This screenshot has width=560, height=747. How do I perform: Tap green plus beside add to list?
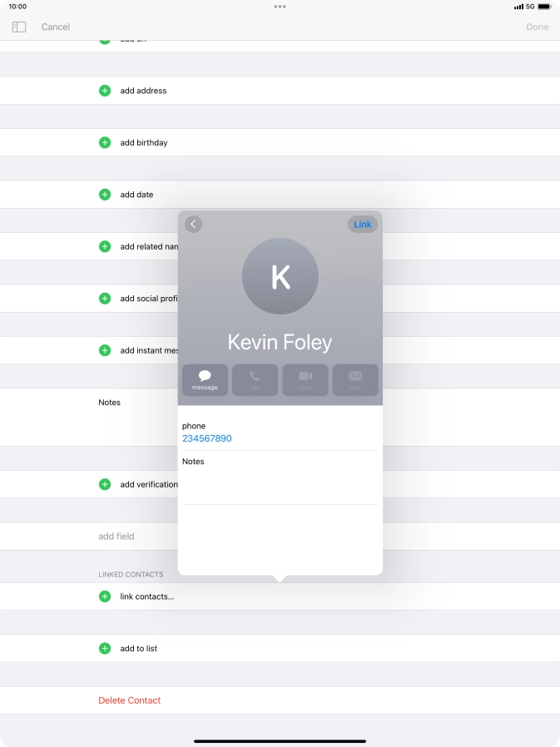pos(105,649)
